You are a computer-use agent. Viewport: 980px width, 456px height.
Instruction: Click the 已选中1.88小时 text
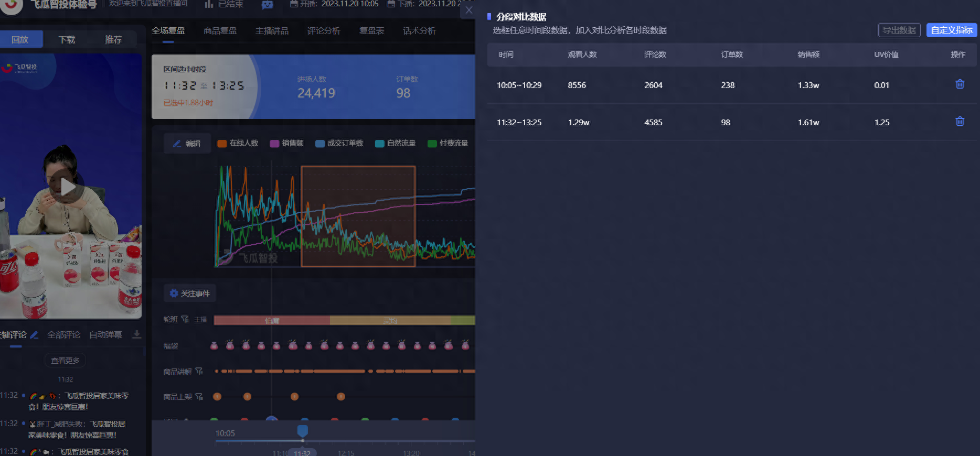pyautogui.click(x=188, y=103)
